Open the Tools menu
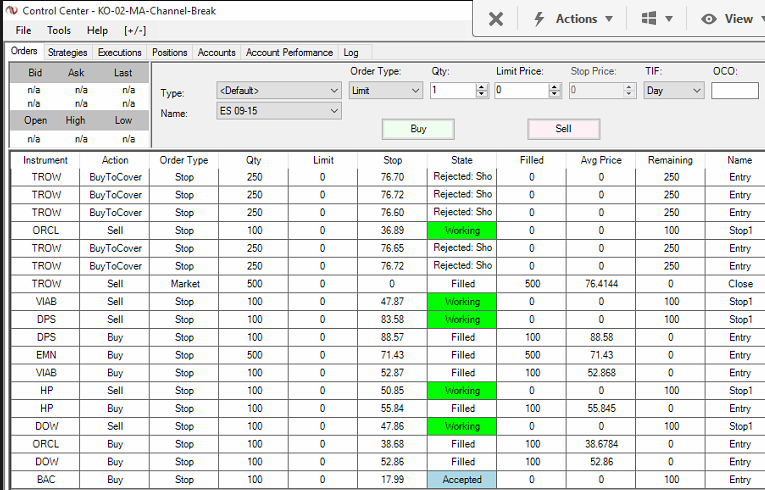Viewport: 765px width, 490px height. (59, 30)
